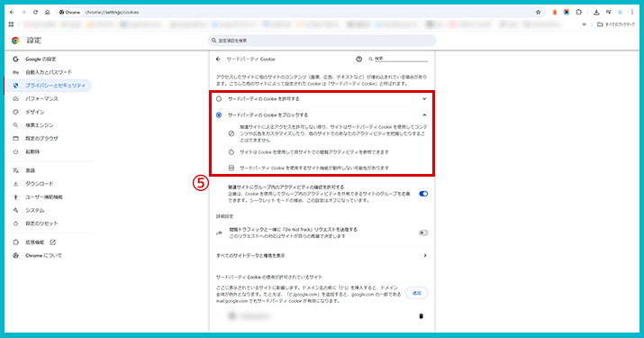Click the 追加 button
Image resolution: width=644 pixels, height=338 pixels.
417,293
